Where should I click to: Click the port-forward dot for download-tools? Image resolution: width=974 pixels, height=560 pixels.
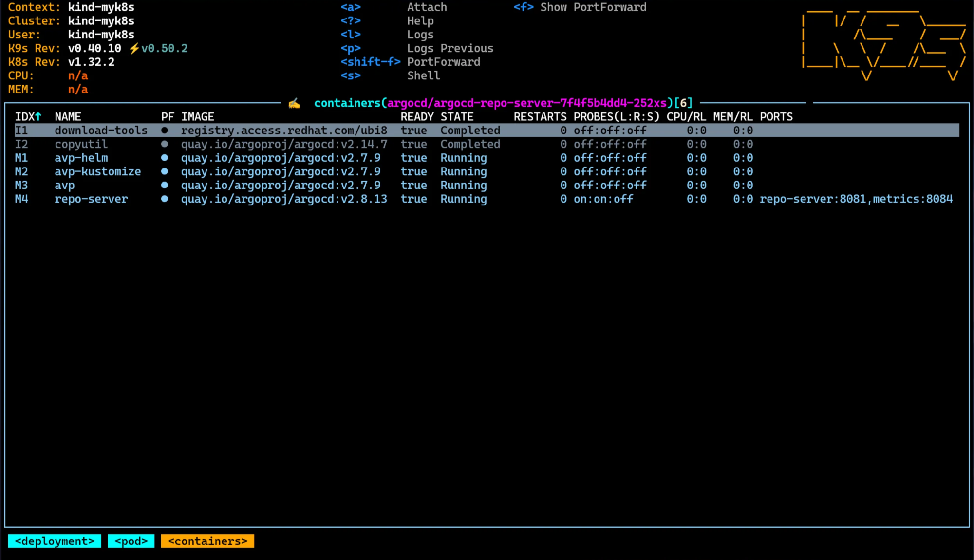coord(165,131)
